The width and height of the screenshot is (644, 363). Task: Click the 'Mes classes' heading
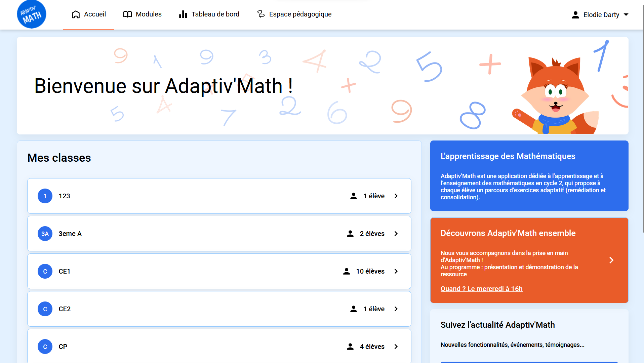point(59,158)
